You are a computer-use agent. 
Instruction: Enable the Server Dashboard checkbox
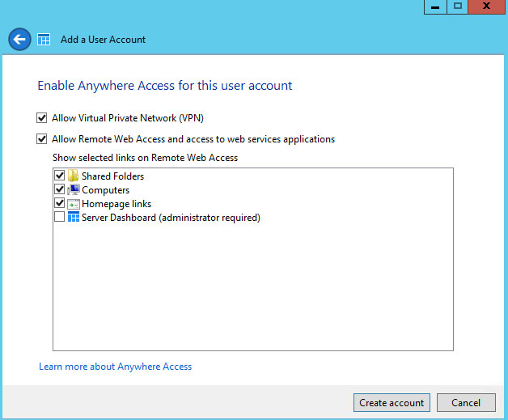point(59,218)
